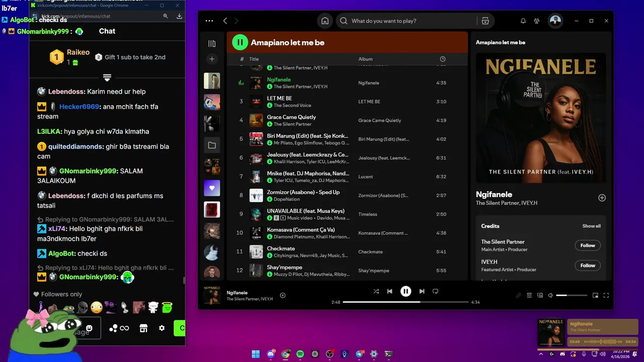The width and height of the screenshot is (644, 362).
Task: Zoom icon in Chrome popout address bar
Action: pos(166,16)
